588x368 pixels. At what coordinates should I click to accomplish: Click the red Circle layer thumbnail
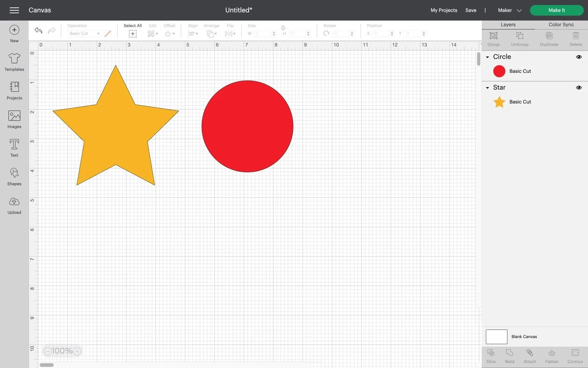click(499, 71)
